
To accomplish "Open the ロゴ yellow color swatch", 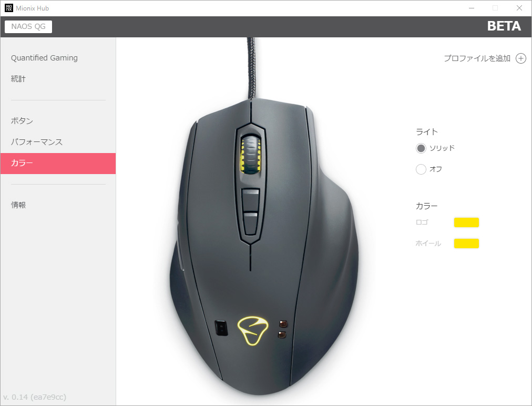I will pos(466,222).
